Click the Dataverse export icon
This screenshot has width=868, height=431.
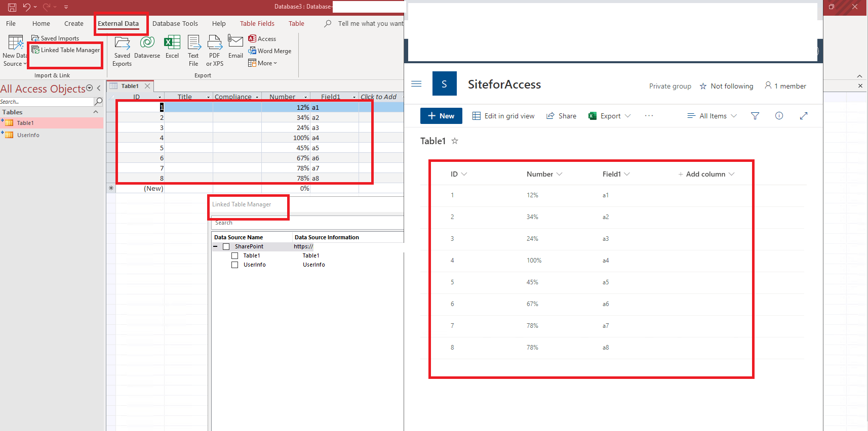tap(147, 42)
